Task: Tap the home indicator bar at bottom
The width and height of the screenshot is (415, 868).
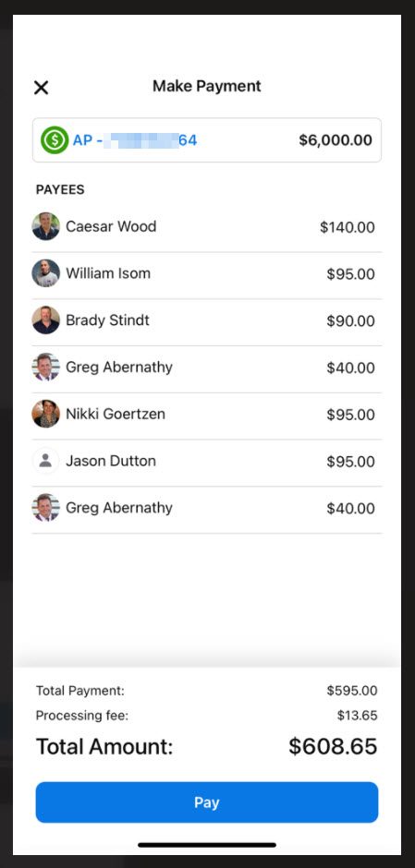Action: click(207, 845)
